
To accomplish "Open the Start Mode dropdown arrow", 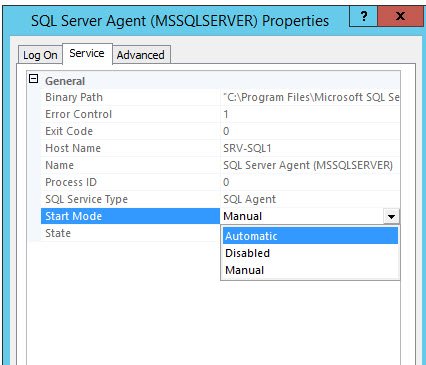I will tap(391, 216).
